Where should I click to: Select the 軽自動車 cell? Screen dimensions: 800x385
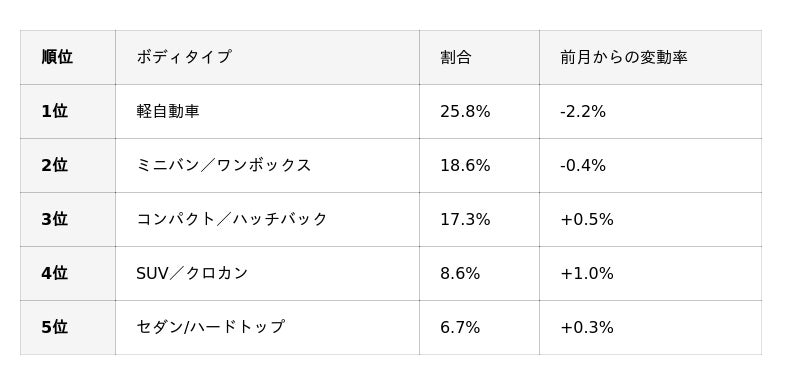pyautogui.click(x=267, y=111)
